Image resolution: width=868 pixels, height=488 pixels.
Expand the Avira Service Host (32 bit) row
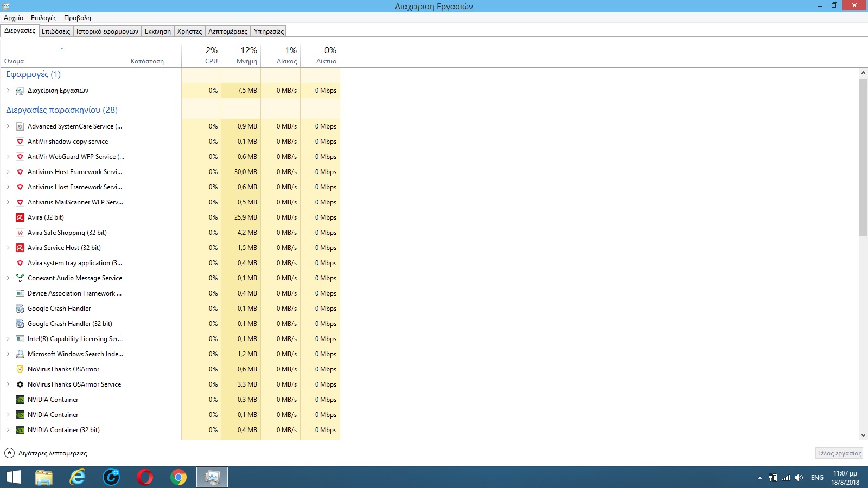coord(8,248)
